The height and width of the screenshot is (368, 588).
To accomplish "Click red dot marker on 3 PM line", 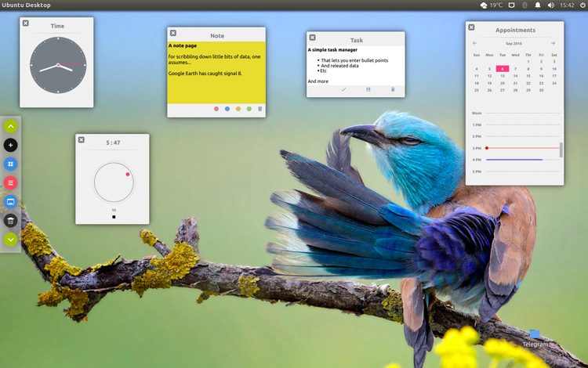I will (487, 148).
